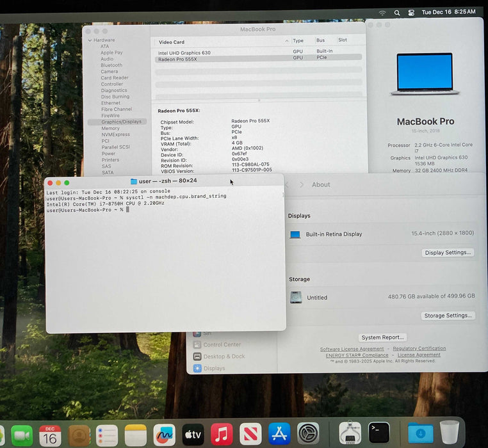
Task: Click Wi-Fi status icon in menu bar
Action: pyautogui.click(x=382, y=13)
